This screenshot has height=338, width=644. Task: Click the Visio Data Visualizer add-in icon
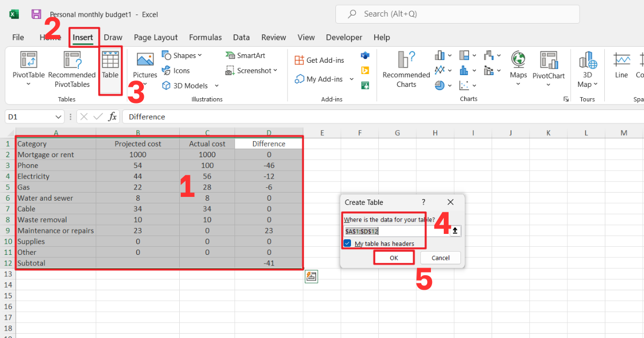coord(365,55)
